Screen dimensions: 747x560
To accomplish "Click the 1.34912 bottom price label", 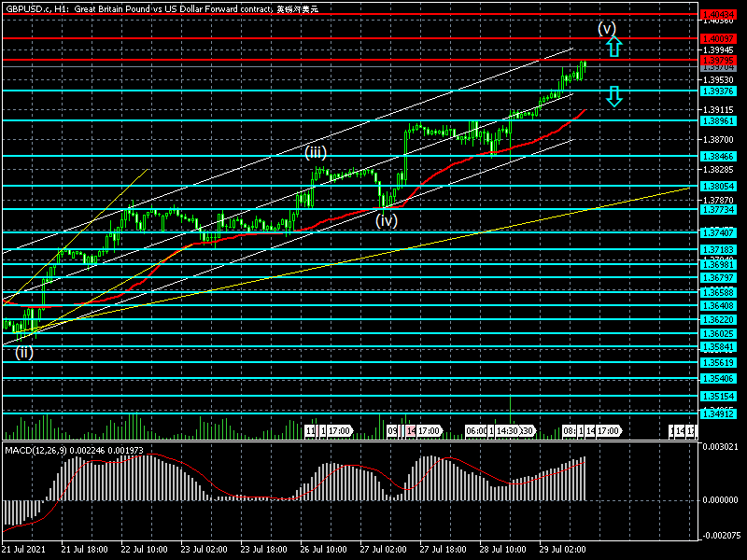I will 719,413.
